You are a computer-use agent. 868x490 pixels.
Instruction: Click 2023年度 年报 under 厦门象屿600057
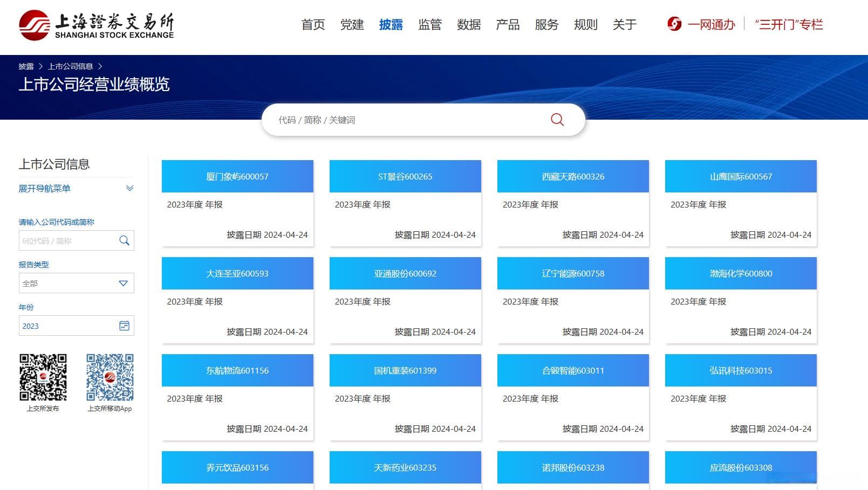195,204
